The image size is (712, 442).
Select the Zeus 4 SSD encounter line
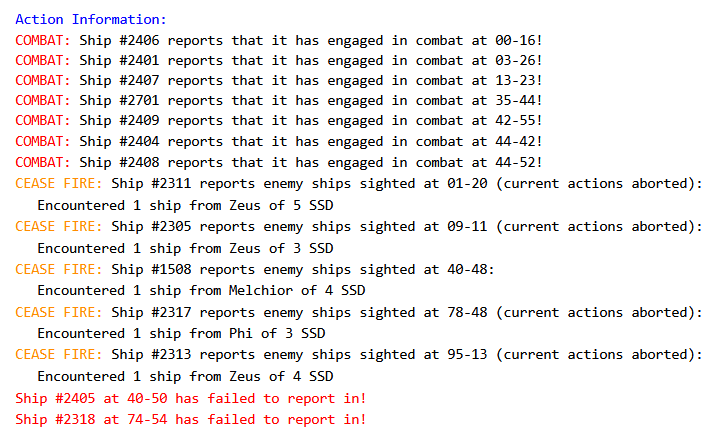(x=185, y=377)
